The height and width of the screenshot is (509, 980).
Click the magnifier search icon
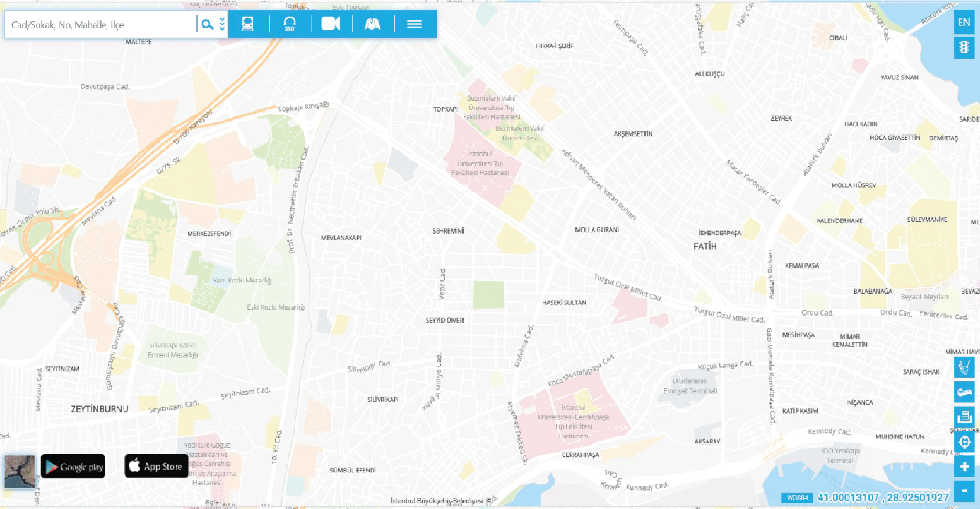coord(207,25)
